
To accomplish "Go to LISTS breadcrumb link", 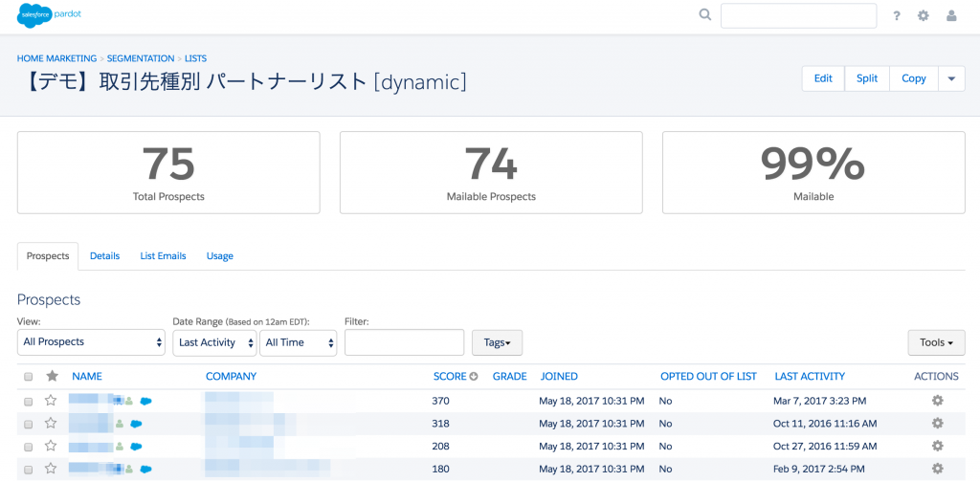I will click(x=195, y=58).
